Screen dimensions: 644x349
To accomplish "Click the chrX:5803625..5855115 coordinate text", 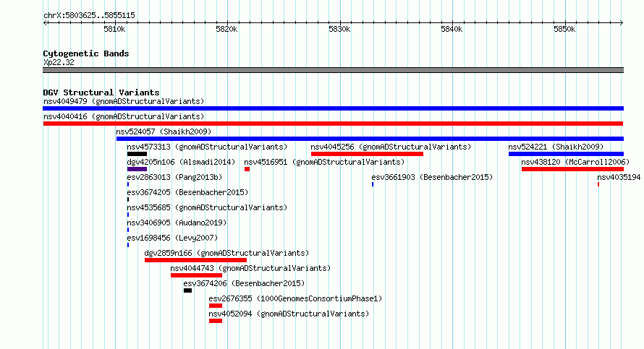I will point(89,16).
